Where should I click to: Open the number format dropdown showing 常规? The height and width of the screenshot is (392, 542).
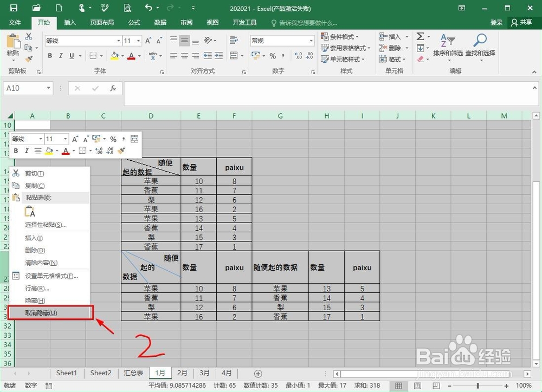311,41
